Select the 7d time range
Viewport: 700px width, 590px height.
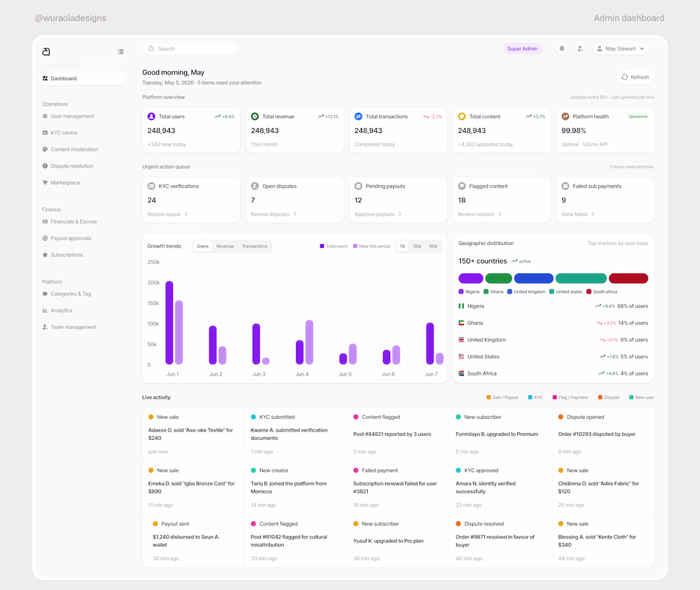(402, 246)
